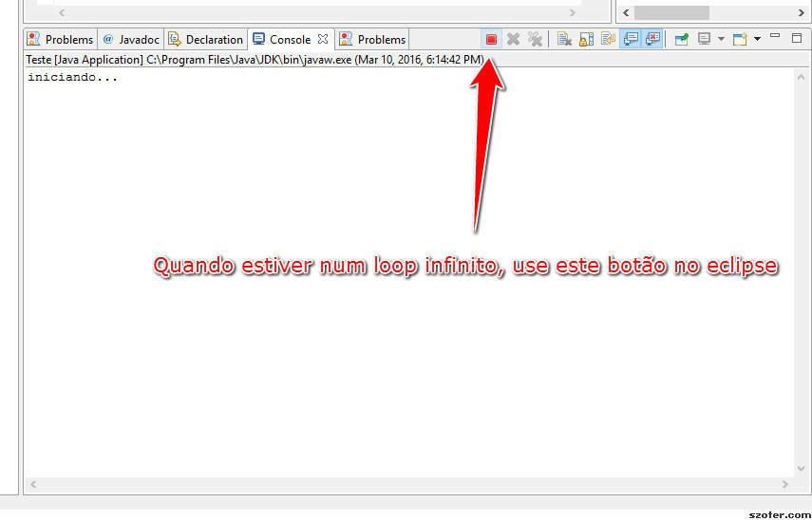Click the red Terminate button
The width and height of the screenshot is (812, 520).
491,39
